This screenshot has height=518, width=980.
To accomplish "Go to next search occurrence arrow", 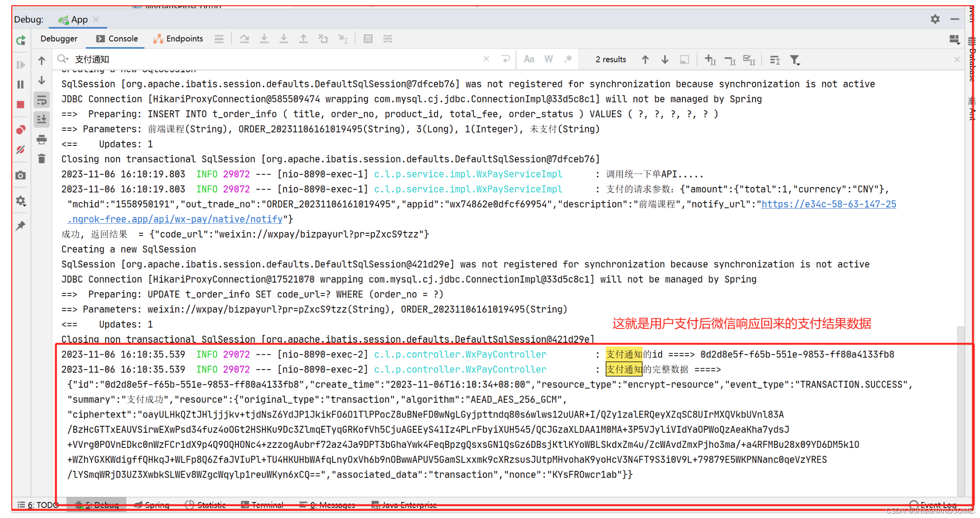I will click(665, 59).
